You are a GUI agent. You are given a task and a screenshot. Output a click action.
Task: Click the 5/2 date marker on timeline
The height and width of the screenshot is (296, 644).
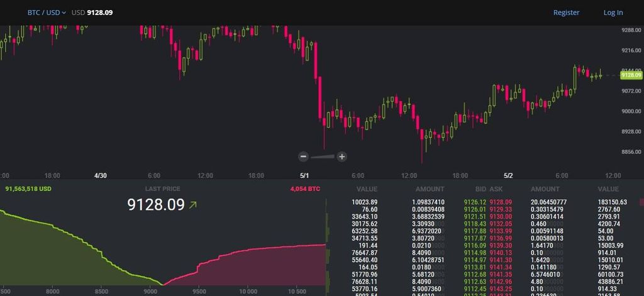tap(508, 176)
